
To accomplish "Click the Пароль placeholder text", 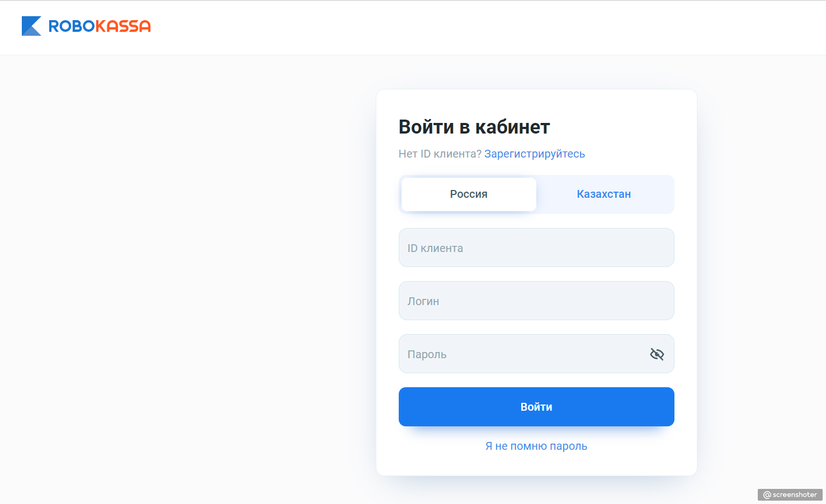I will click(427, 354).
